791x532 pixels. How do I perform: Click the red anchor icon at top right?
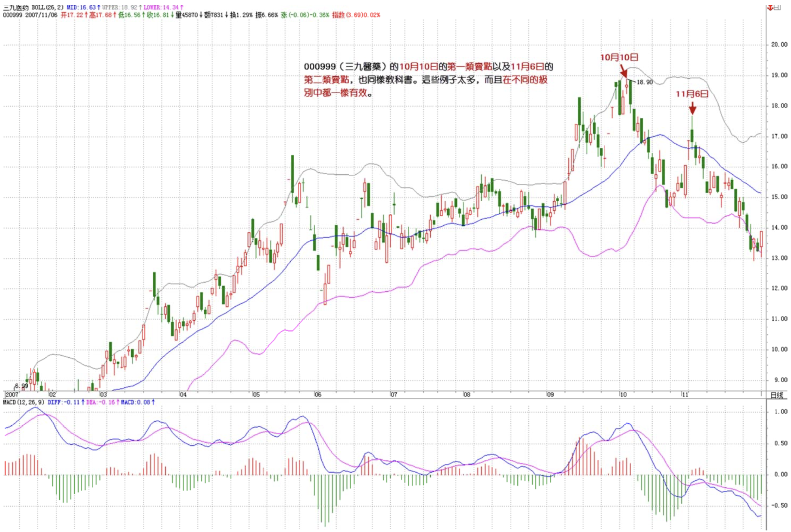tap(770, 8)
